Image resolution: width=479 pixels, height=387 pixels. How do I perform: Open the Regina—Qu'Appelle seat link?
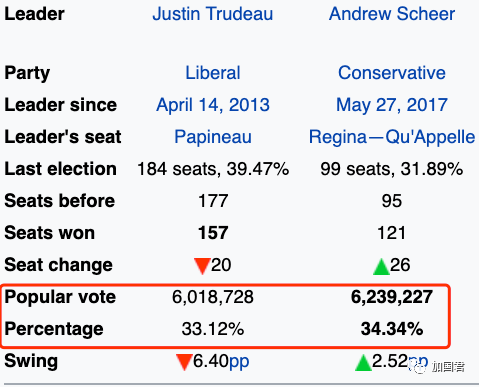(392, 137)
